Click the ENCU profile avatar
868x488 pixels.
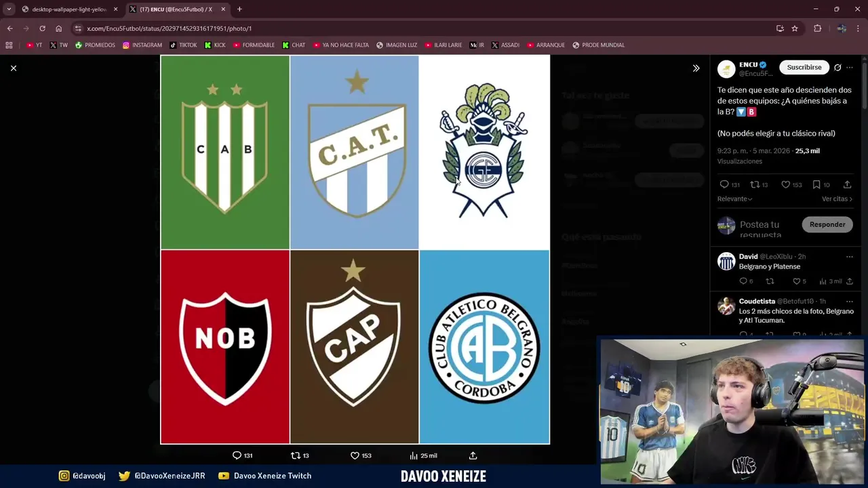click(x=726, y=68)
